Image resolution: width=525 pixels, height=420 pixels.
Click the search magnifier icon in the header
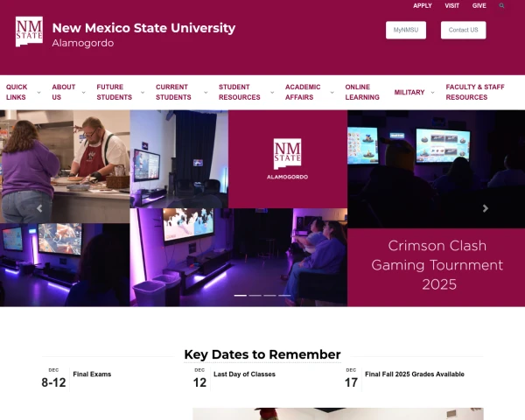[501, 6]
